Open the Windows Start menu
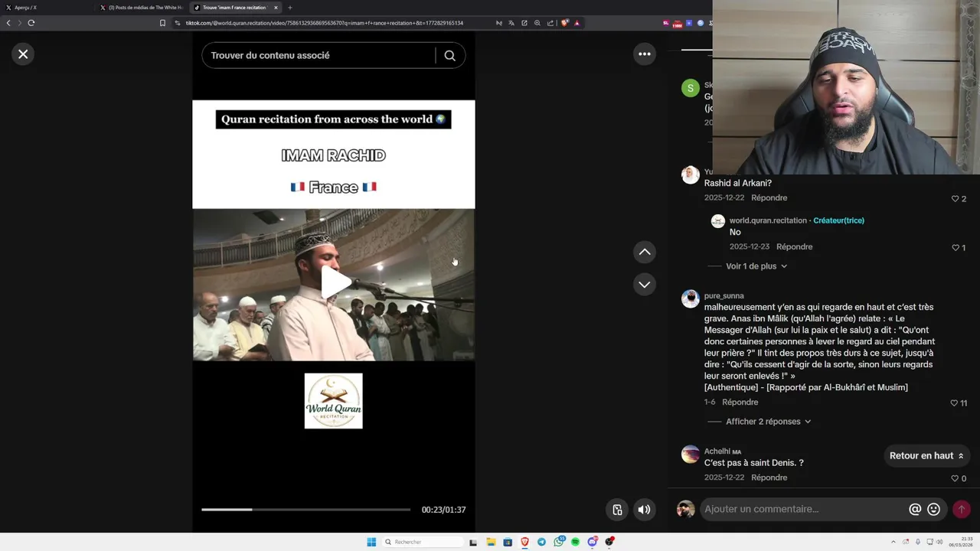Image resolution: width=980 pixels, height=551 pixels. click(371, 542)
